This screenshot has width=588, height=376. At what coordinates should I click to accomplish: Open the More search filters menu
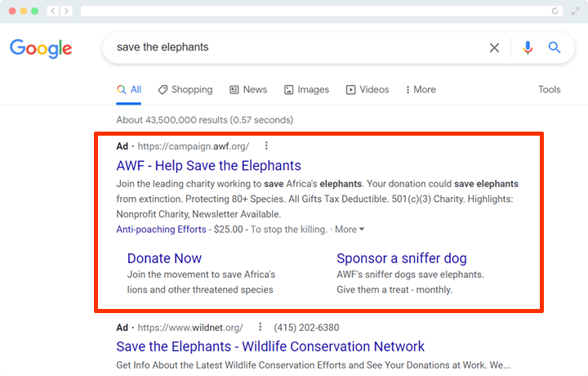419,90
